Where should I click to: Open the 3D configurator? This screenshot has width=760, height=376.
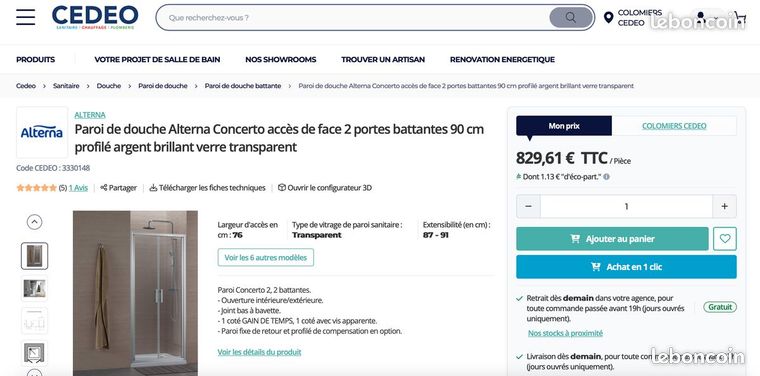pyautogui.click(x=325, y=188)
